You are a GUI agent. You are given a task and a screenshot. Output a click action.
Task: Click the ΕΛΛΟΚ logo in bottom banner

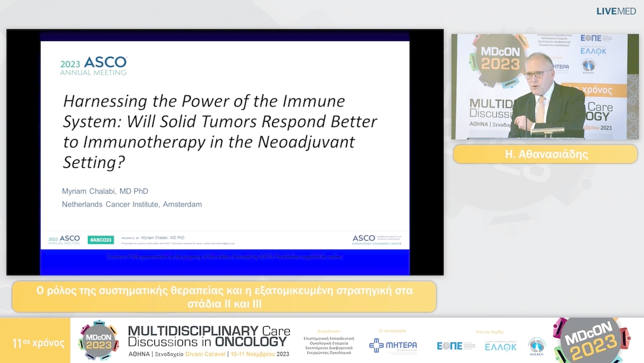(x=500, y=346)
